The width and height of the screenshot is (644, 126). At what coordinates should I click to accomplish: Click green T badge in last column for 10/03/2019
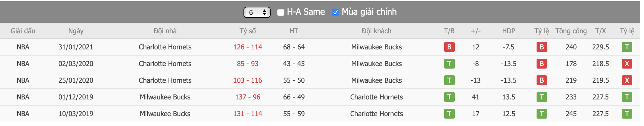click(627, 114)
